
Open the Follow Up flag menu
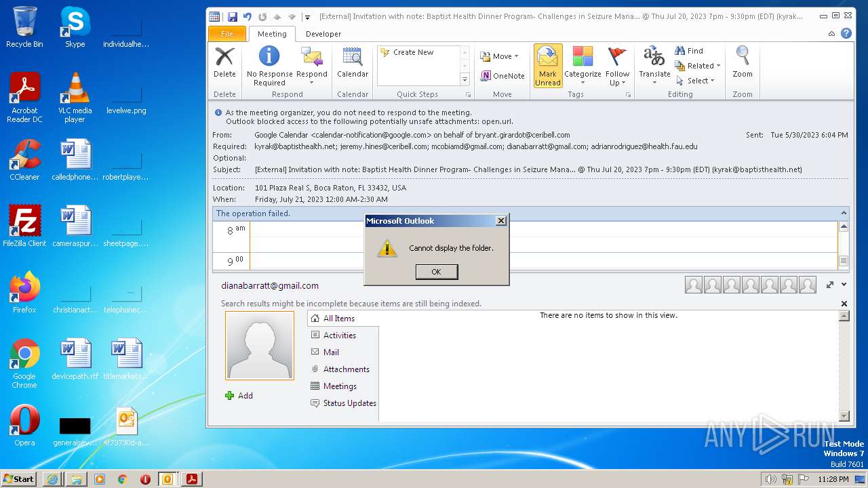617,66
